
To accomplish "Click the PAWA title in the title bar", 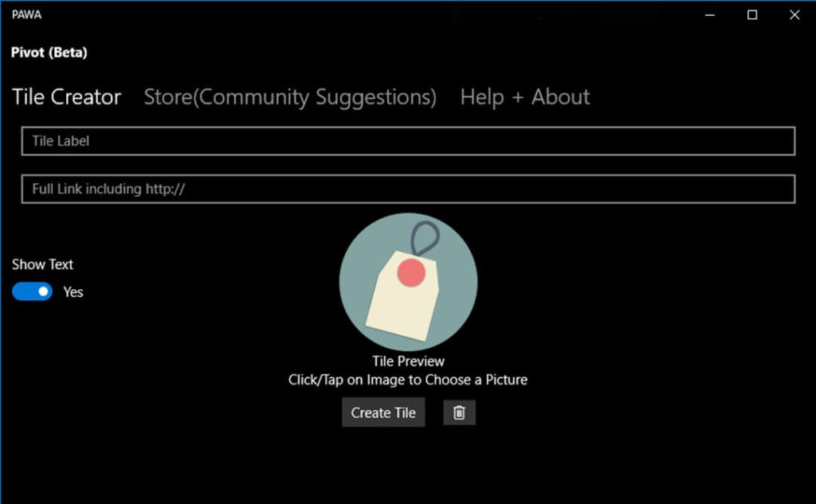I will tap(26, 15).
